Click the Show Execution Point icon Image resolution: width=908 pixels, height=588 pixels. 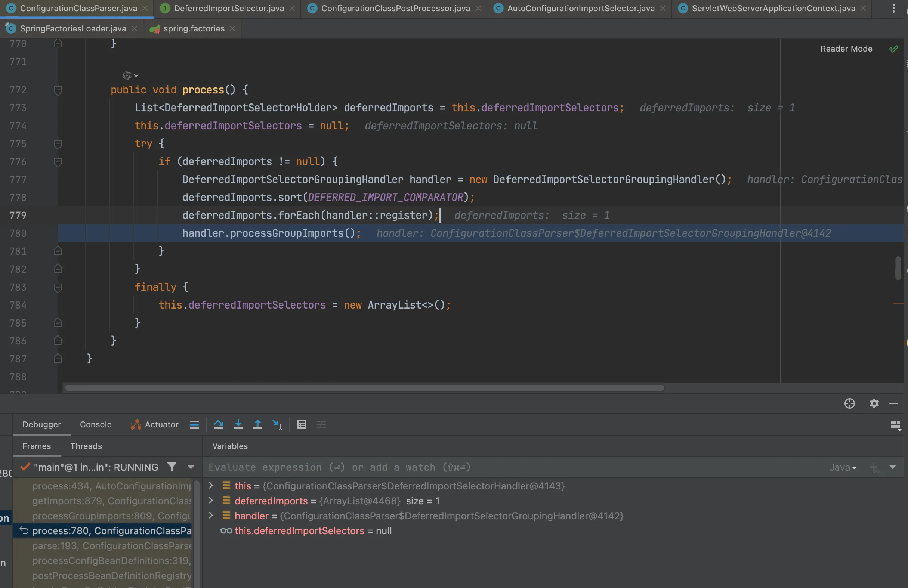(194, 424)
